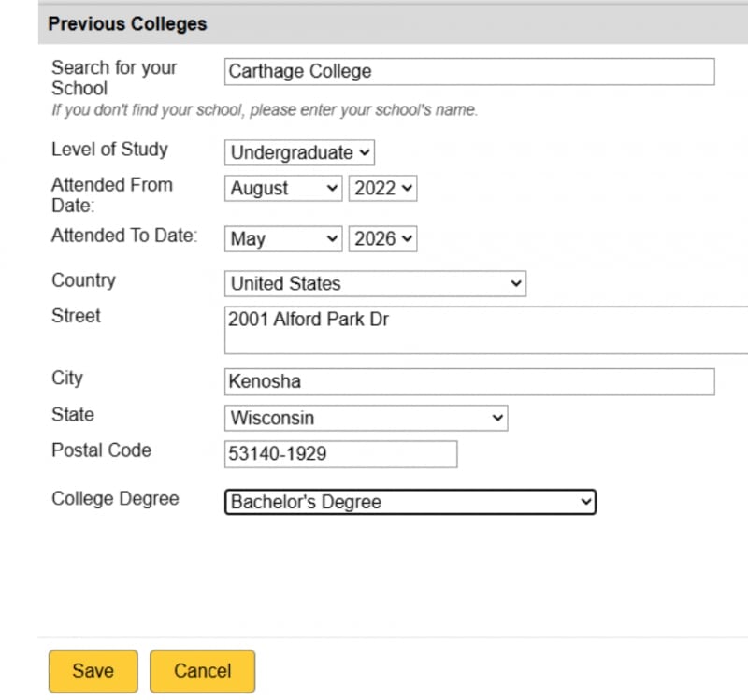Open the Attended To year dropdown showing 2026
The image size is (748, 700).
[x=382, y=238]
